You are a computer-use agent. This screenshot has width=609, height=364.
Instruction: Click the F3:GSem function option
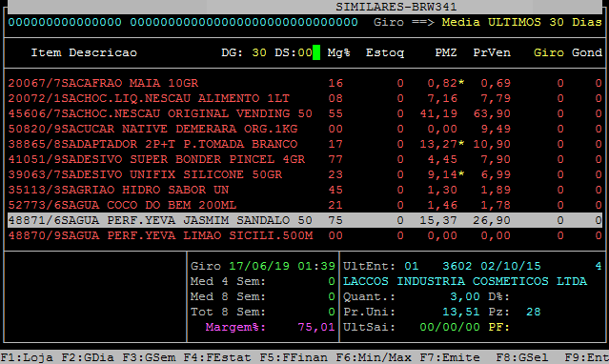(149, 357)
